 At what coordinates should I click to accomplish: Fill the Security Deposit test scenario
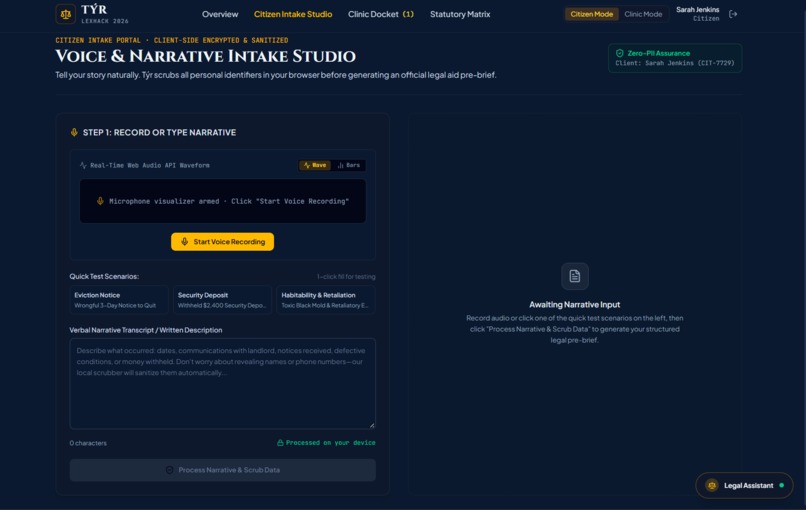[x=222, y=300]
